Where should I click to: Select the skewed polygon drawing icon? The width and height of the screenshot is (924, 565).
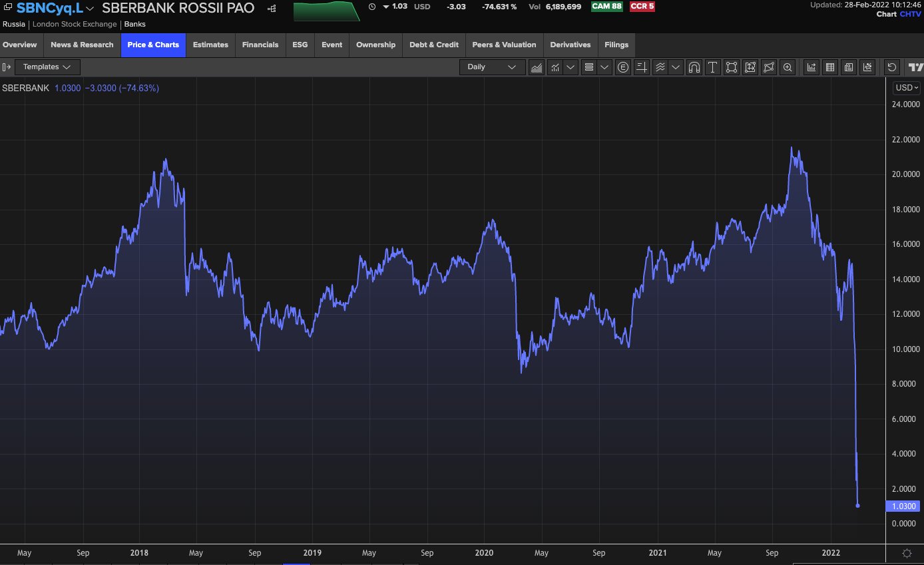769,67
